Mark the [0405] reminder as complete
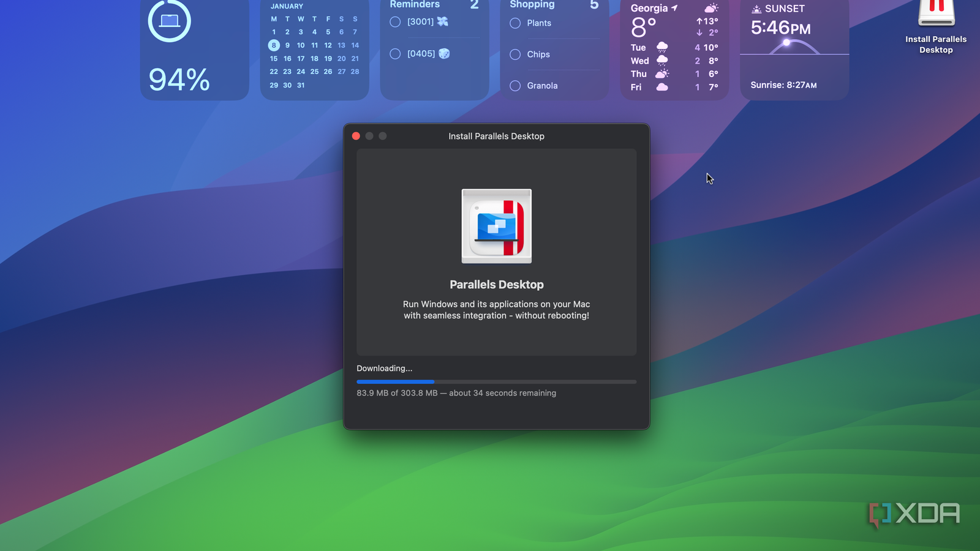Screen dimensions: 980x551 [x=395, y=54]
